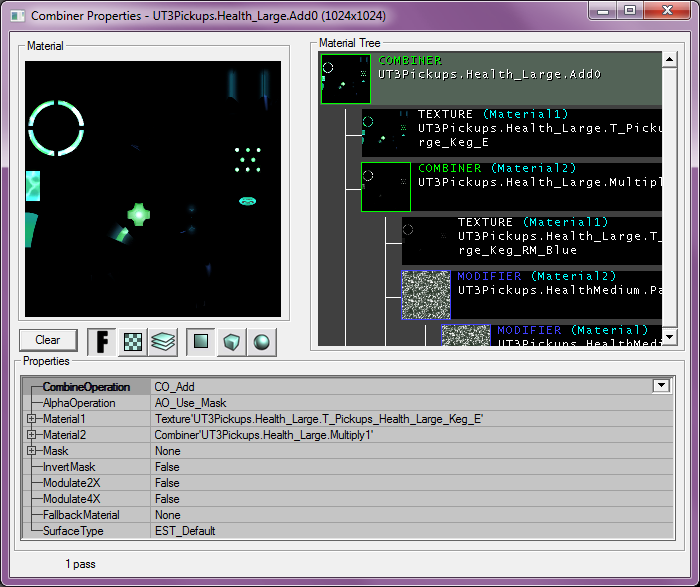Click the SurfaceType EST_Default value
700x587 pixels.
tap(185, 531)
